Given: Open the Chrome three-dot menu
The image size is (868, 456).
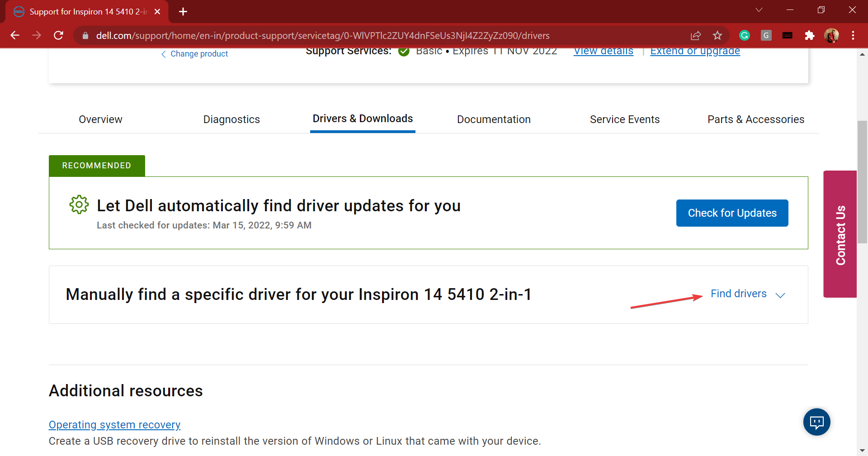Looking at the screenshot, I should [x=853, y=35].
